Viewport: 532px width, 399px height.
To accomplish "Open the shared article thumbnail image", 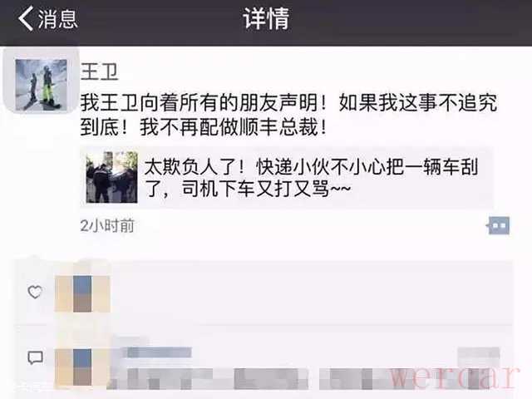I will pyautogui.click(x=111, y=177).
